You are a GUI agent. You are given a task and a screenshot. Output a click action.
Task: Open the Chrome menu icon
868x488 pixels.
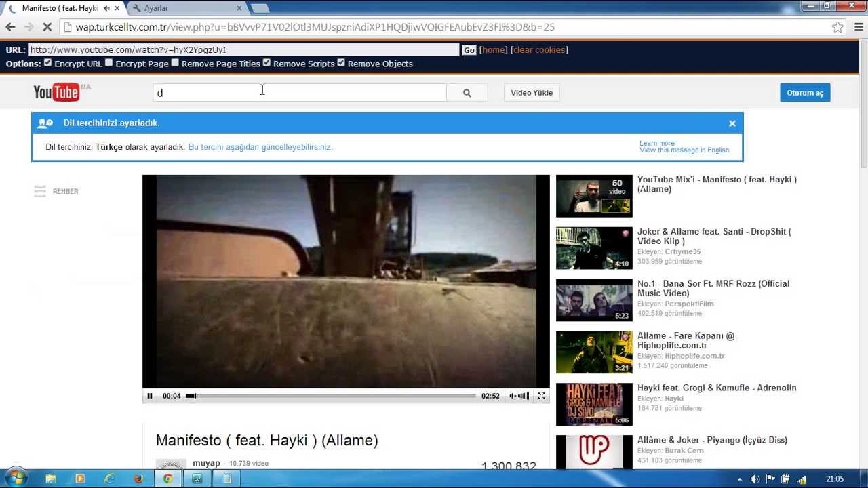tap(858, 27)
